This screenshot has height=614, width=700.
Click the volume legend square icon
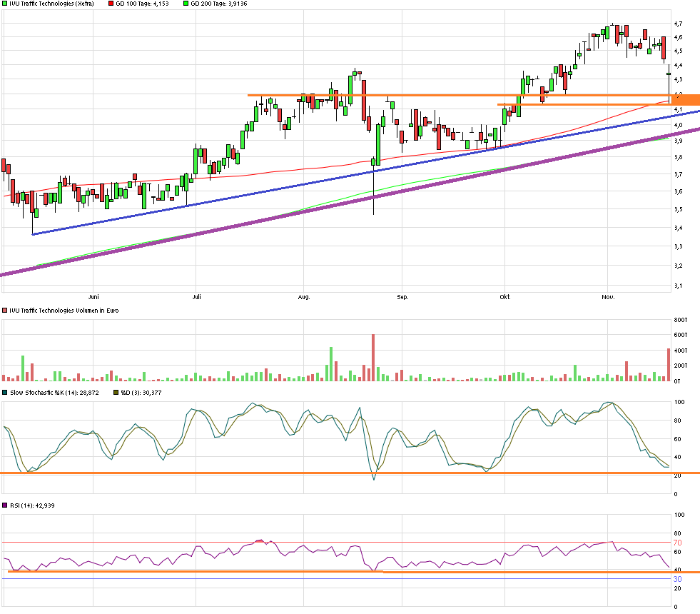pyautogui.click(x=4, y=310)
